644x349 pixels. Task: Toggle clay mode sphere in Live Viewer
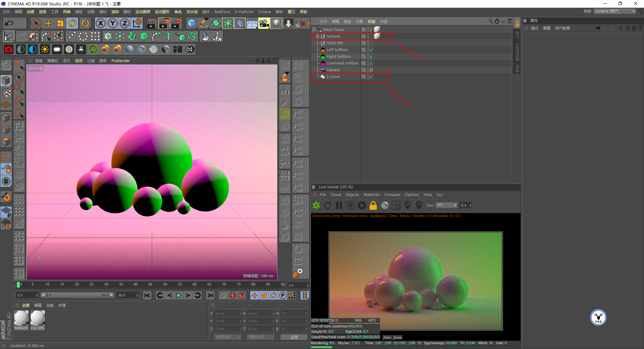point(385,205)
